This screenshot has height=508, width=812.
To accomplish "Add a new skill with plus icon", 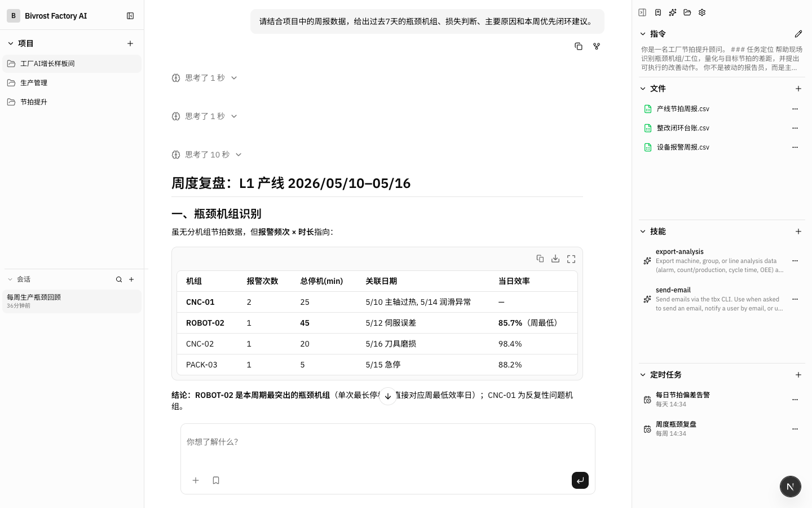I will (798, 231).
